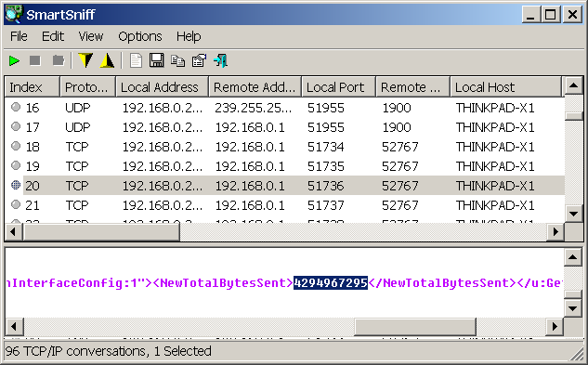Viewport: 588px width, 365px height.
Task: Click remote port 1900 in row 16
Action: 397,108
